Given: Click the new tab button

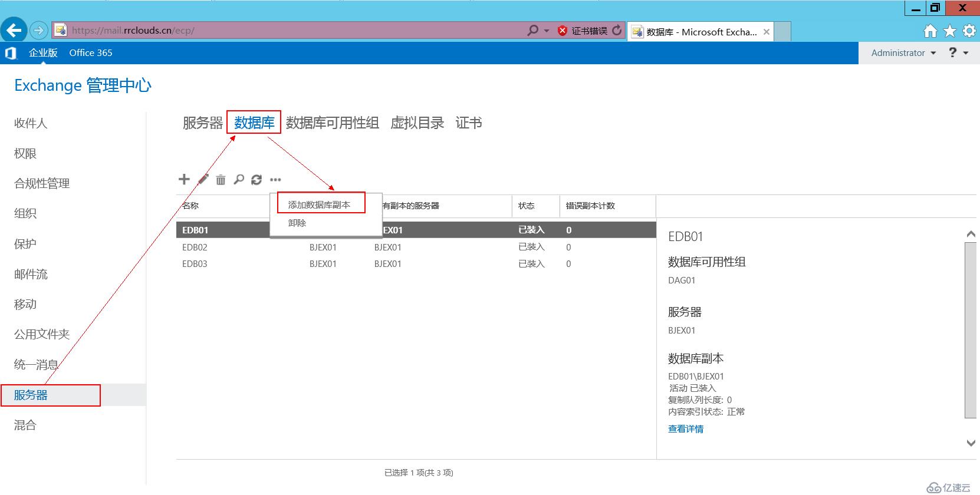Looking at the screenshot, I should (782, 32).
